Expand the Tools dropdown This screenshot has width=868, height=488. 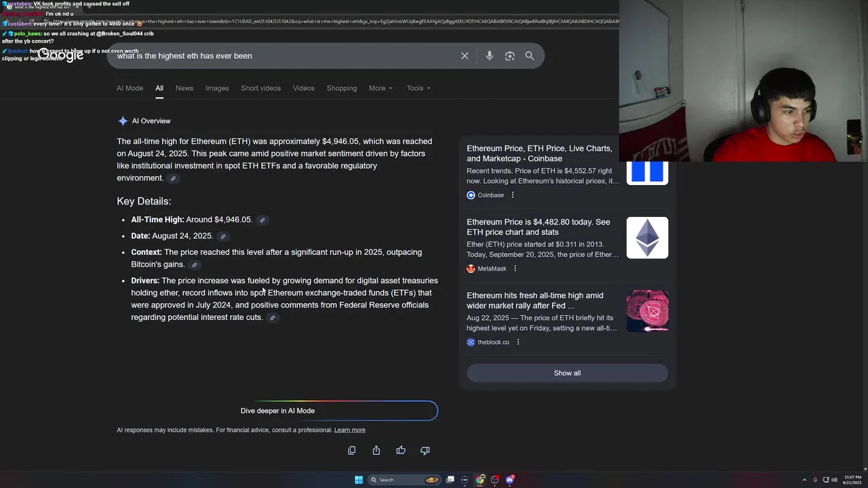point(418,88)
